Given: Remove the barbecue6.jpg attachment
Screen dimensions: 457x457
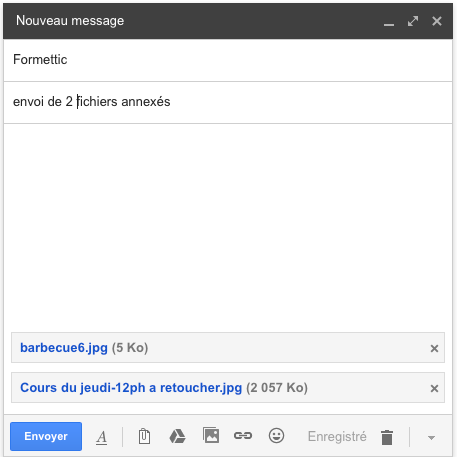Looking at the screenshot, I should click(434, 348).
